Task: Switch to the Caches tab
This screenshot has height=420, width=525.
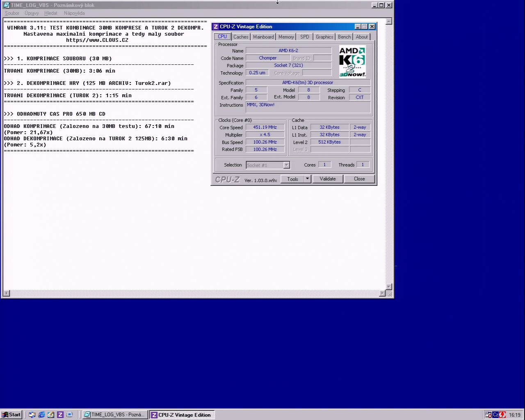Action: [241, 37]
